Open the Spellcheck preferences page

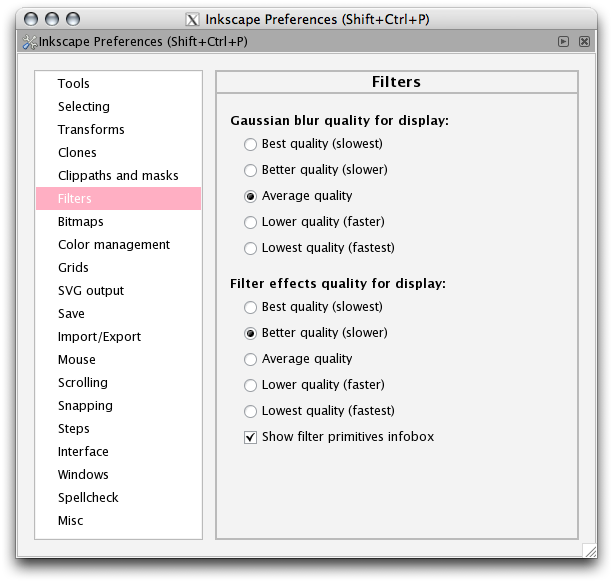pyautogui.click(x=118, y=498)
